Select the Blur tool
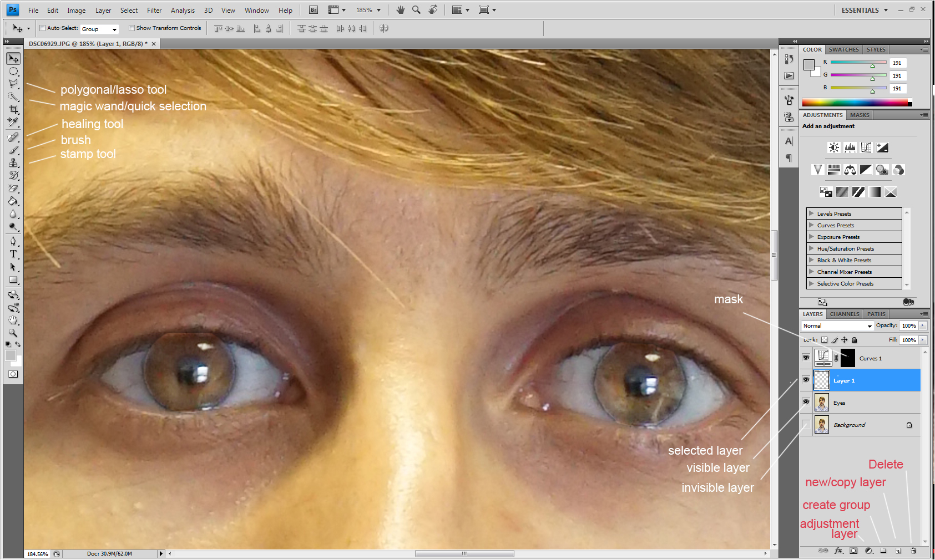Viewport: 935px width, 560px height. 13,214
